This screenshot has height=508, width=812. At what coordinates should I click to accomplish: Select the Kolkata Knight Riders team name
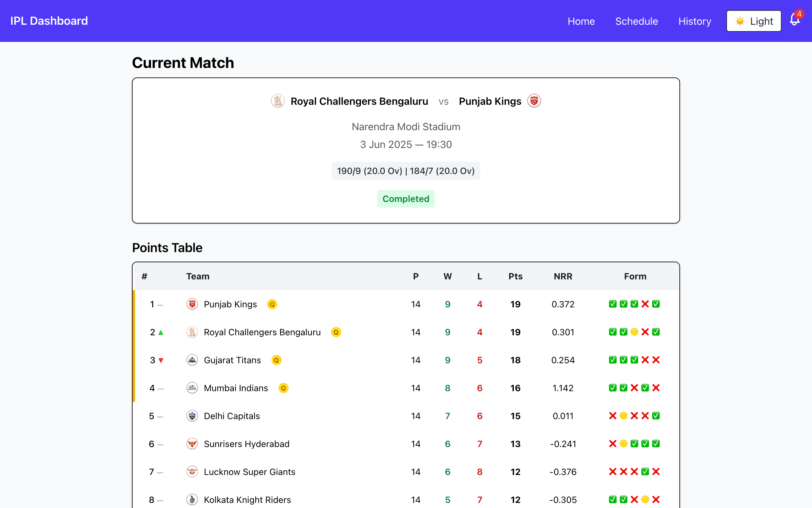(x=247, y=500)
